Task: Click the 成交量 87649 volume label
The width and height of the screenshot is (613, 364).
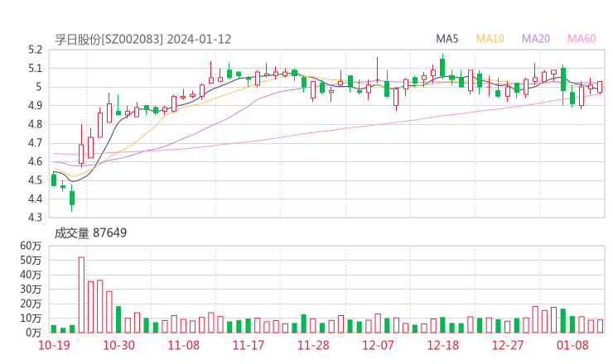Action: click(x=90, y=233)
